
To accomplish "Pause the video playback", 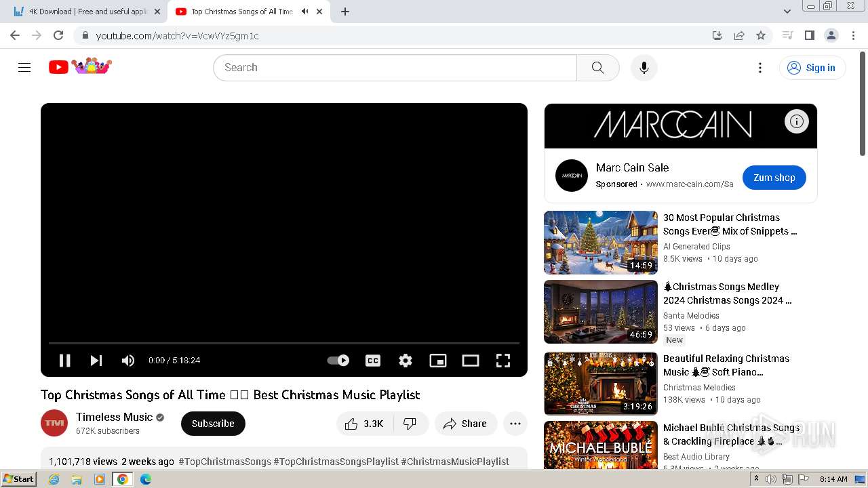I will click(x=65, y=361).
